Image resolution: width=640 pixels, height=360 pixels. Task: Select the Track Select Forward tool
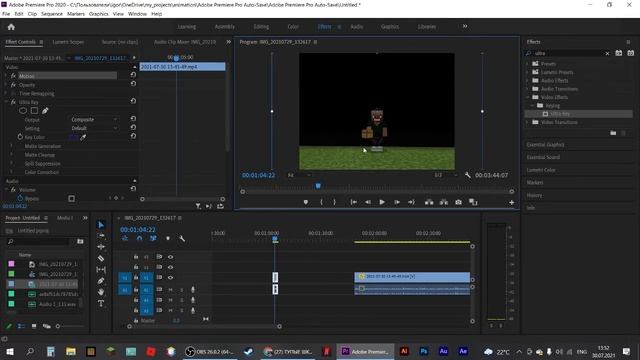[x=101, y=236]
